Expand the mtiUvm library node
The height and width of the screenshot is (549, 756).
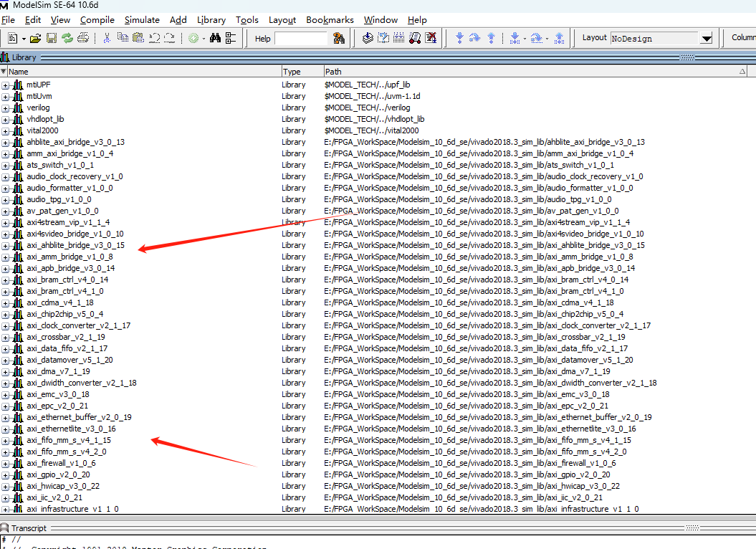5,97
